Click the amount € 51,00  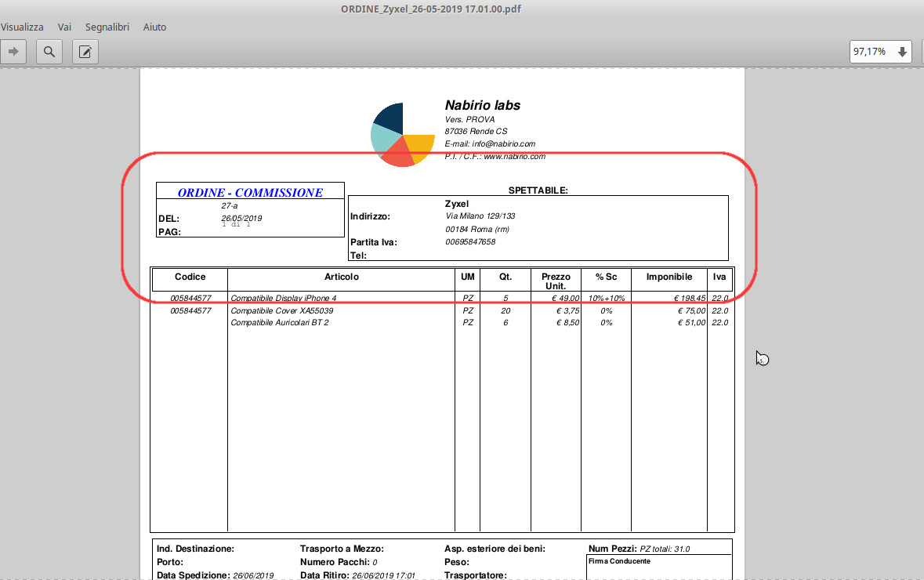coord(692,322)
